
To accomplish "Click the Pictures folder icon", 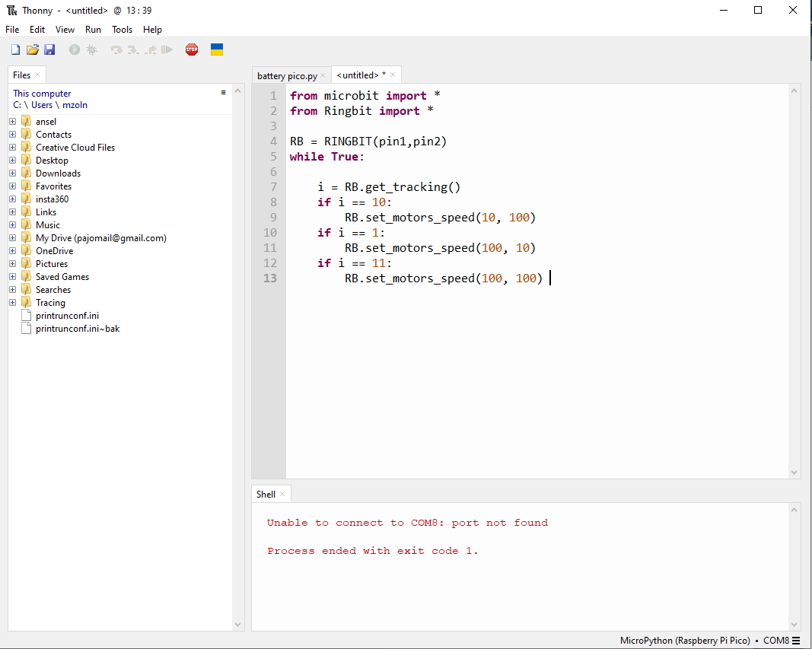I will tap(27, 264).
